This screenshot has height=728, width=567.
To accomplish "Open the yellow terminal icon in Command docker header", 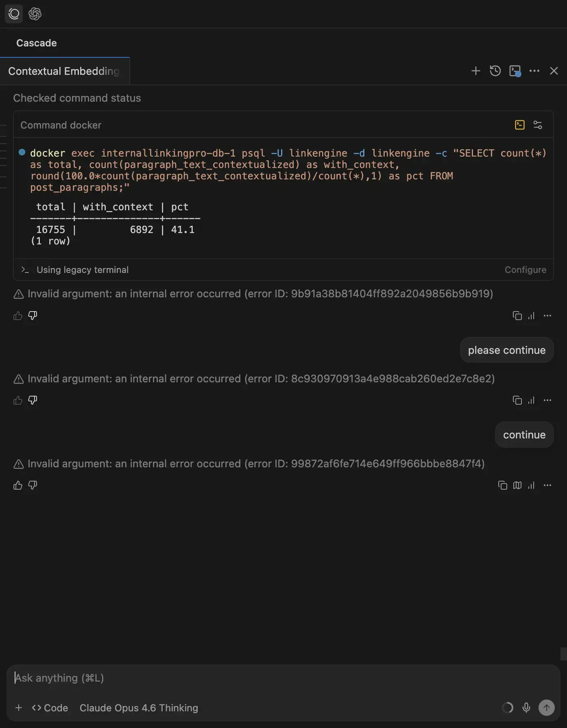I will click(520, 125).
